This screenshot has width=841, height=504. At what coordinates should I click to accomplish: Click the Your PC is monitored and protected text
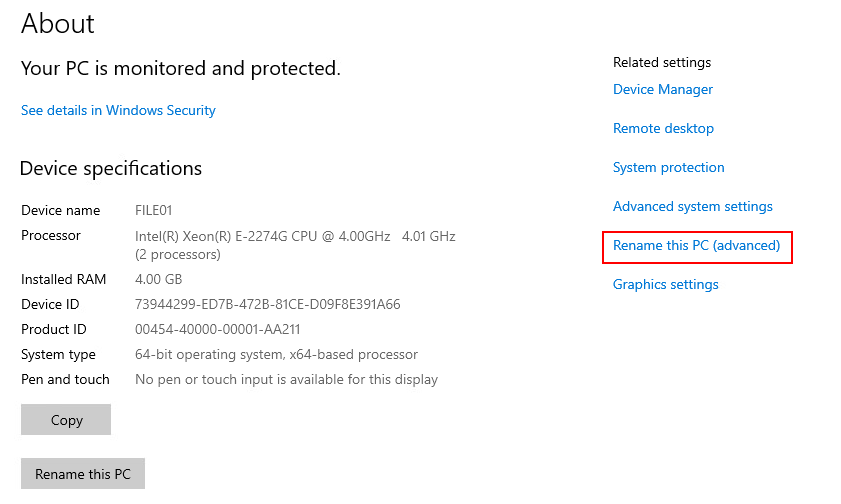point(181,69)
